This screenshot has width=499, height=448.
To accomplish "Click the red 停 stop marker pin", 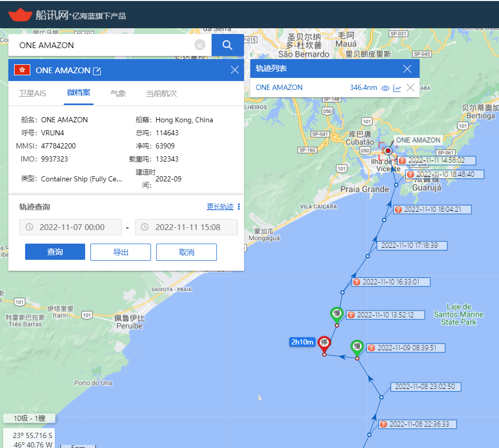I will coord(324,343).
